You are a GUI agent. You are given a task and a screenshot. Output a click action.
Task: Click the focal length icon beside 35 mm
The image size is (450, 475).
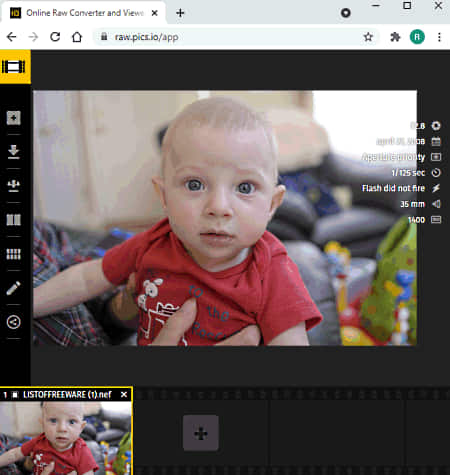click(436, 204)
